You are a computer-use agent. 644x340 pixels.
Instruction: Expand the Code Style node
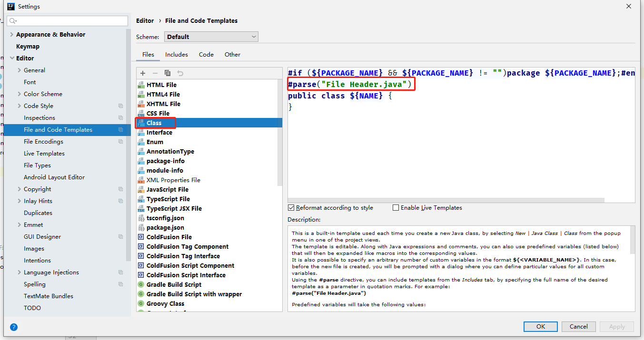click(20, 106)
